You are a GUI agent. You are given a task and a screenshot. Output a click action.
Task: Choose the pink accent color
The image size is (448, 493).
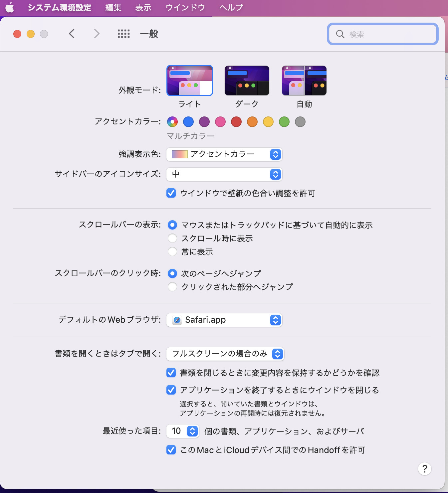point(220,122)
